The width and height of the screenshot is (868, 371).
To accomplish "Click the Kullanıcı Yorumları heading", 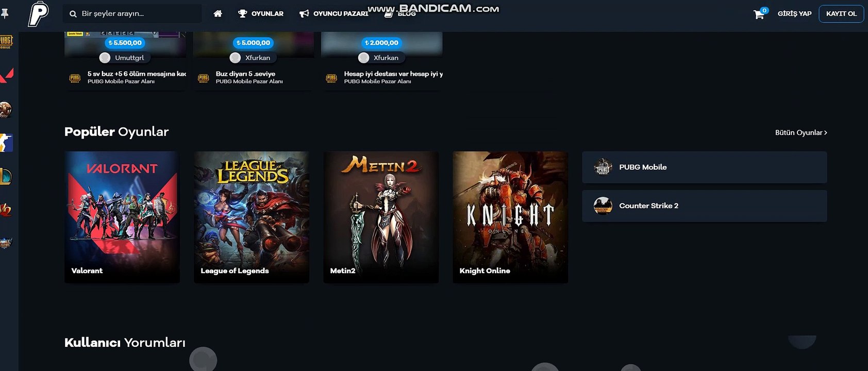I will pyautogui.click(x=125, y=343).
